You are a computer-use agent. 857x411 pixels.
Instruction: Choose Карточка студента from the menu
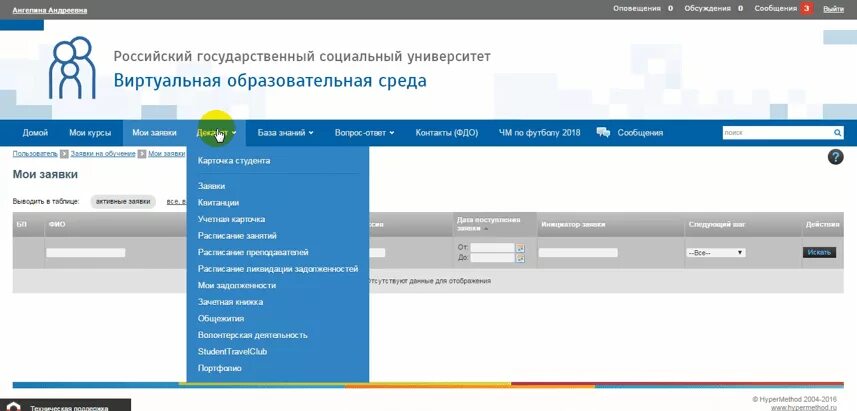click(234, 161)
